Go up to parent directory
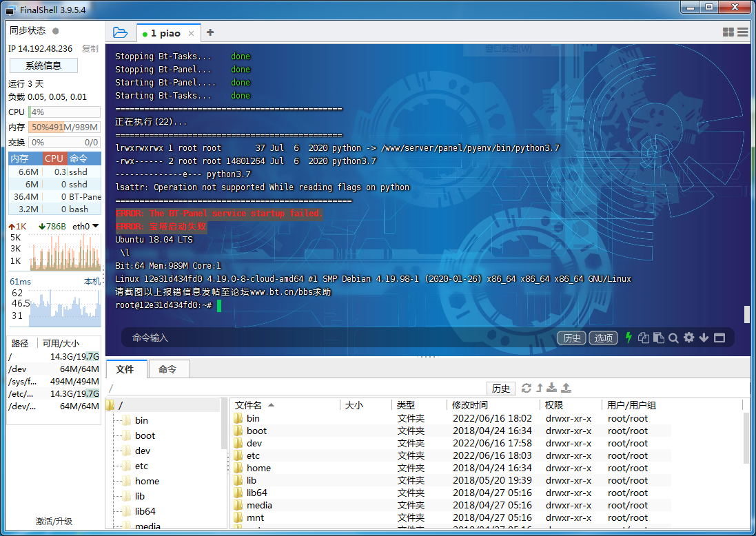Image resolution: width=756 pixels, height=536 pixels. 540,388
